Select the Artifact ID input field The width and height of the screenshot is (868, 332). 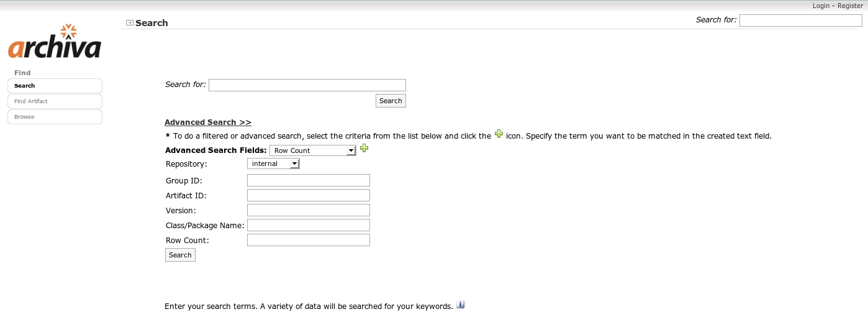308,195
